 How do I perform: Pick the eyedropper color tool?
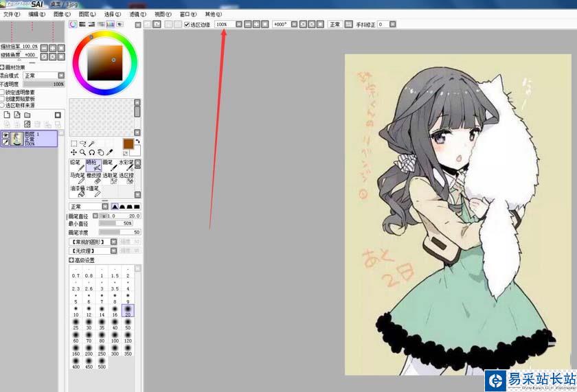point(109,152)
